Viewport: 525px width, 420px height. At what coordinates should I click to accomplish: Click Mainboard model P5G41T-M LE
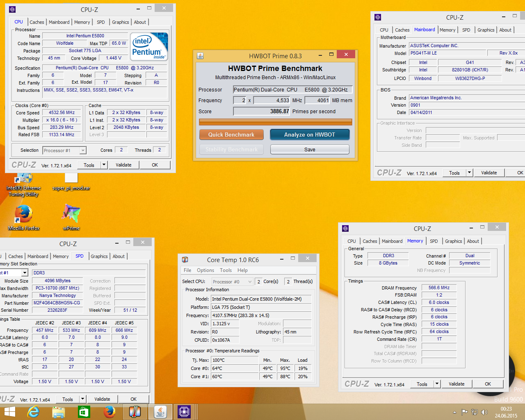point(447,53)
